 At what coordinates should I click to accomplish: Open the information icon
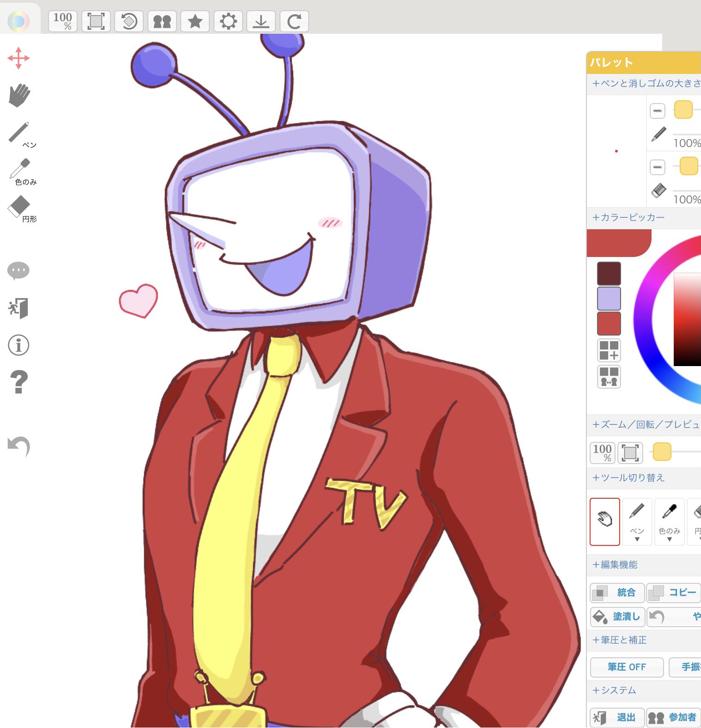click(18, 345)
